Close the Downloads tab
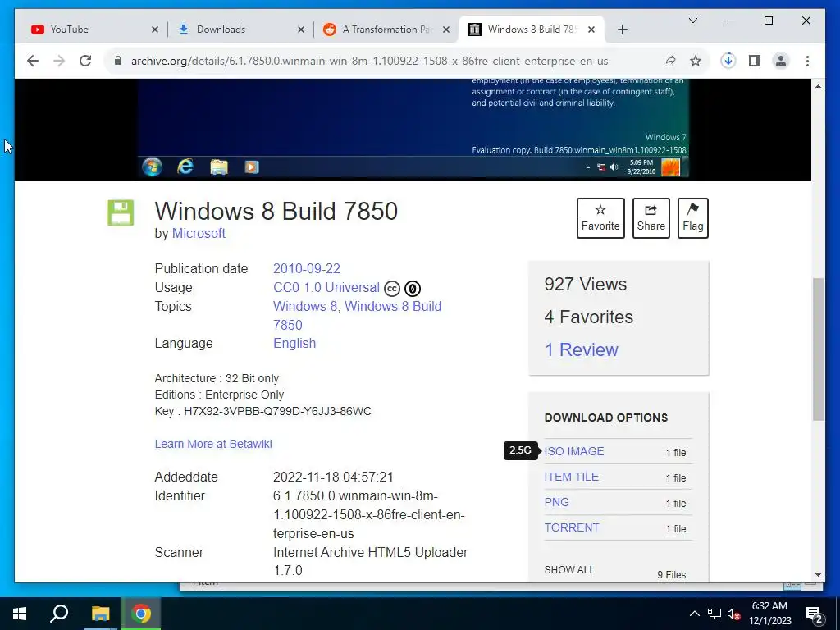 (x=301, y=30)
